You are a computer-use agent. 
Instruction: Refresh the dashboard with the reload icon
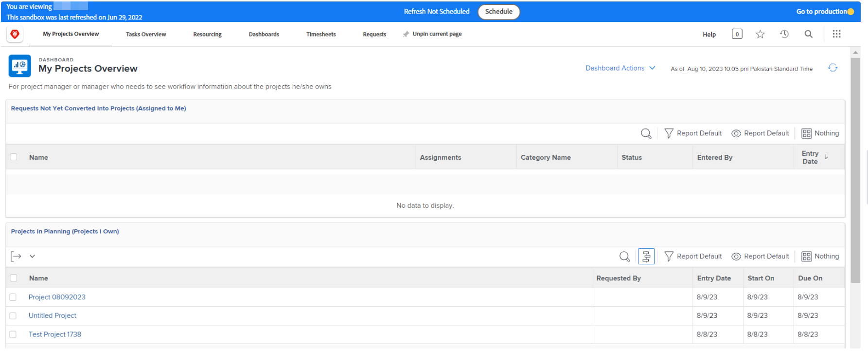click(x=833, y=68)
